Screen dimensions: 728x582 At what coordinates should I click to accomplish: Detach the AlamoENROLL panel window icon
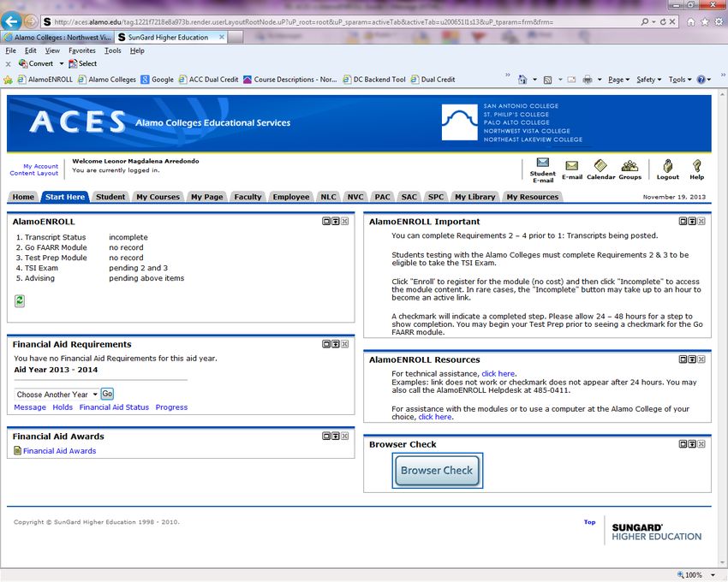tap(326, 222)
